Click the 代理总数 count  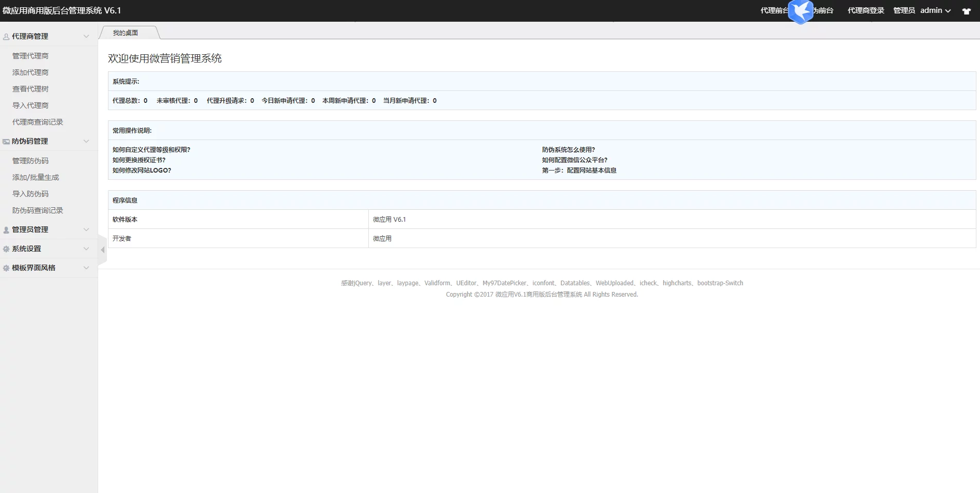(x=130, y=101)
